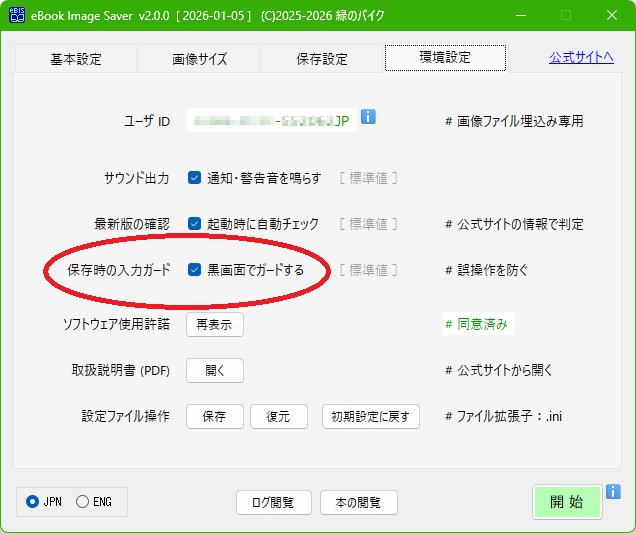The image size is (636, 533).
Task: Open the ログ閲覧 log viewer
Action: 273,502
